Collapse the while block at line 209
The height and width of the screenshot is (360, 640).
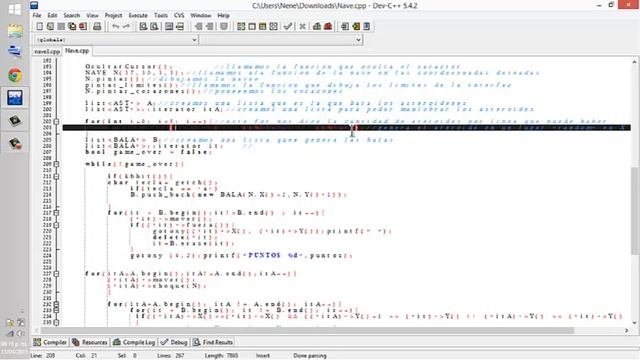click(56, 164)
